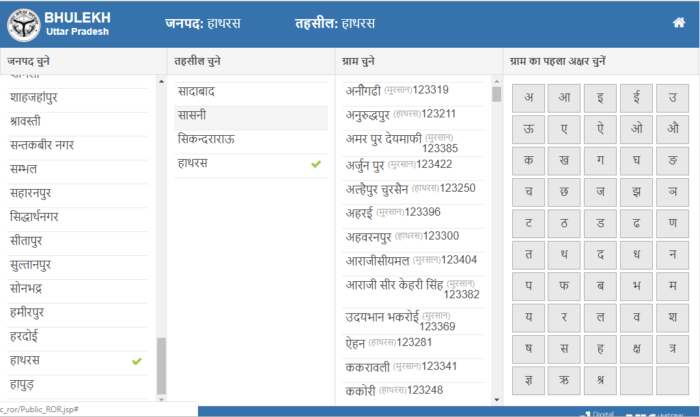This screenshot has width=700, height=417.
Task: Click the letter र button
Action: coord(564,317)
